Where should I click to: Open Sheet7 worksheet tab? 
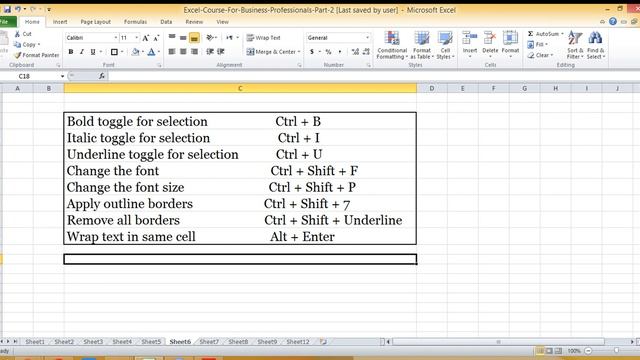[x=209, y=342]
